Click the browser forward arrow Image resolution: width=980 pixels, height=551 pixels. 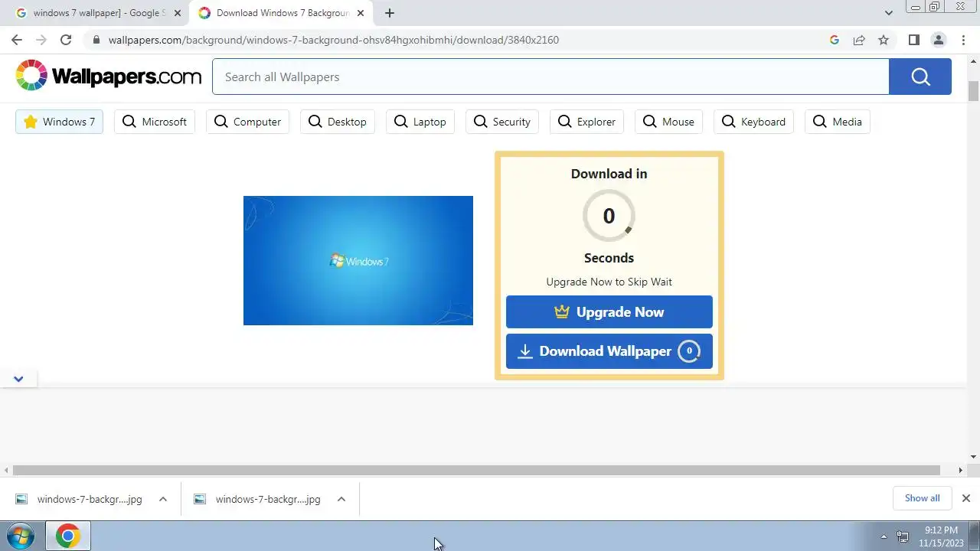click(41, 40)
